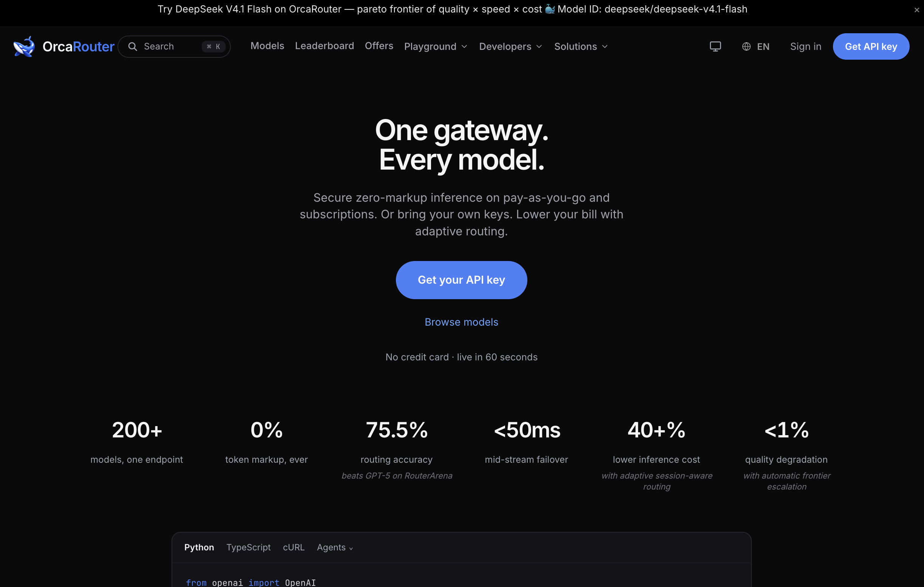The image size is (924, 587).
Task: Click the OrcaRouter whale logo
Action: tap(24, 46)
